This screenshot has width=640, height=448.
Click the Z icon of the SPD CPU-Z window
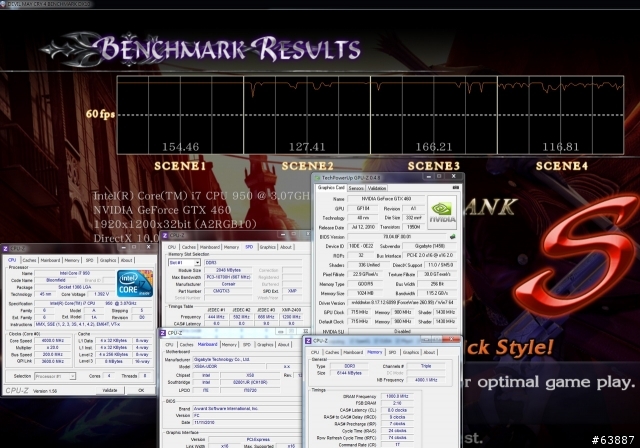pyautogui.click(x=165, y=235)
